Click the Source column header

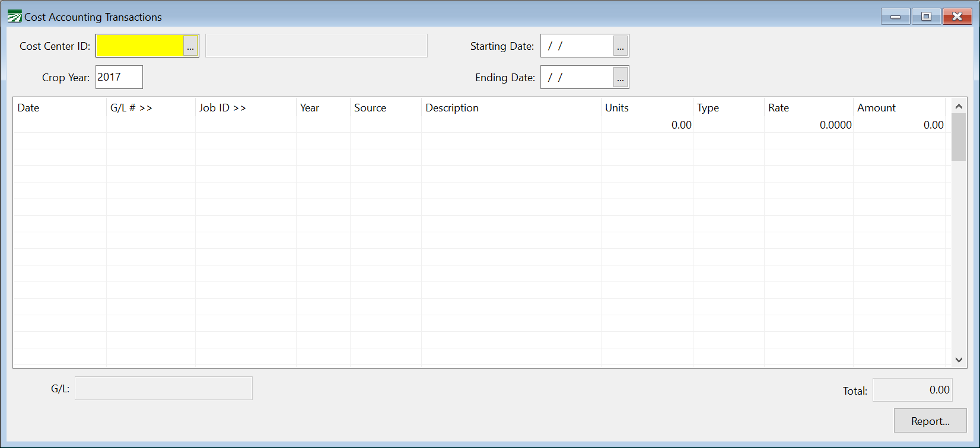[386, 108]
